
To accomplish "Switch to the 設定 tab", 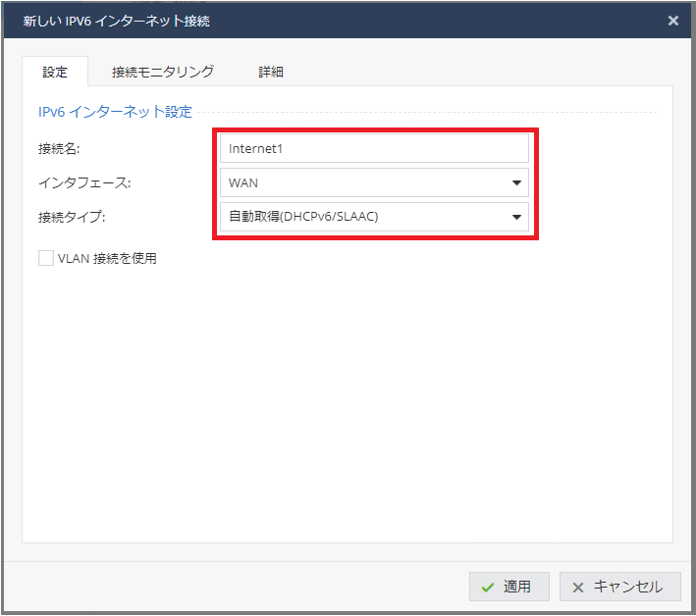I will (x=55, y=72).
